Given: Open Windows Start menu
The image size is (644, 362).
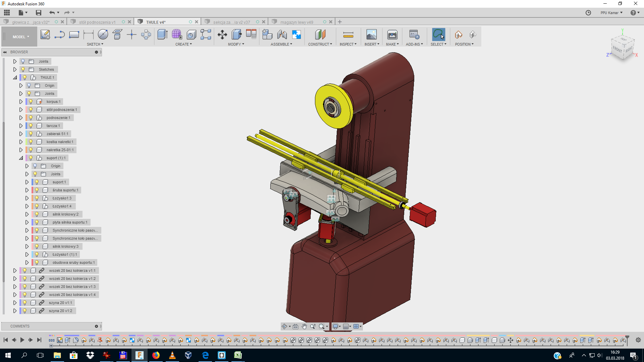Looking at the screenshot, I should point(8,355).
